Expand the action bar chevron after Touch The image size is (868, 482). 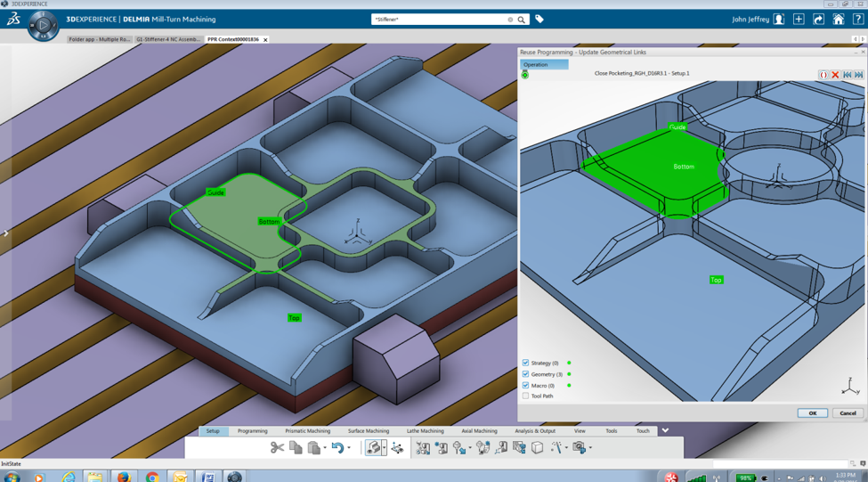click(x=665, y=430)
